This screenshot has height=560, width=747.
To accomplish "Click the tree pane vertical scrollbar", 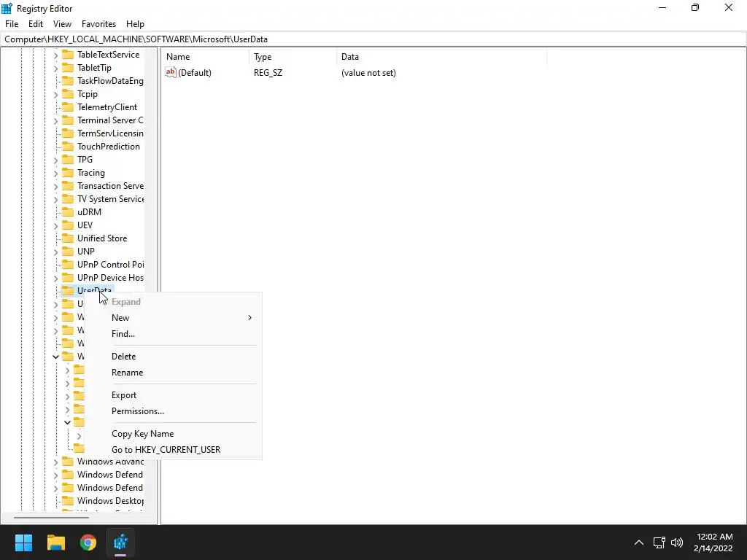I will (x=152, y=280).
